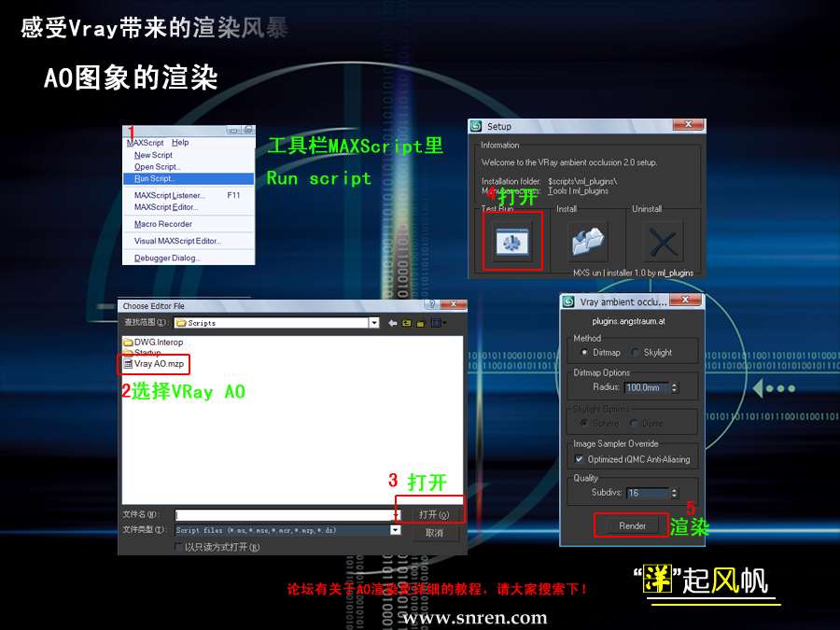This screenshot has width=840, height=630.
Task: Open the DWG Interop folder
Action: tap(153, 342)
